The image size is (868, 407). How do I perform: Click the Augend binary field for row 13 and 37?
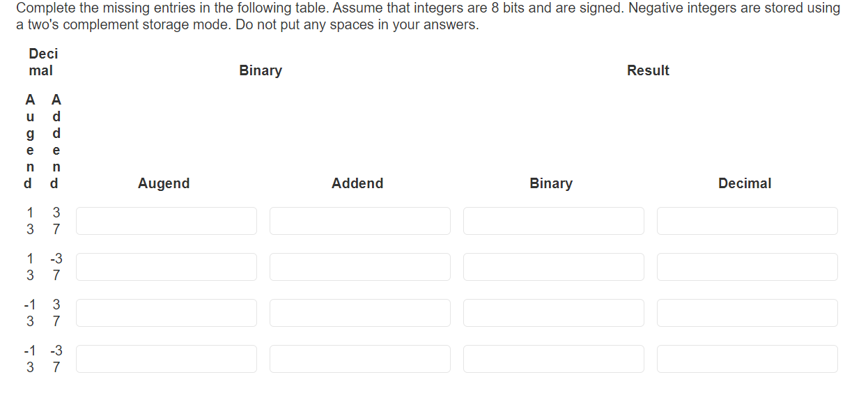click(x=166, y=220)
